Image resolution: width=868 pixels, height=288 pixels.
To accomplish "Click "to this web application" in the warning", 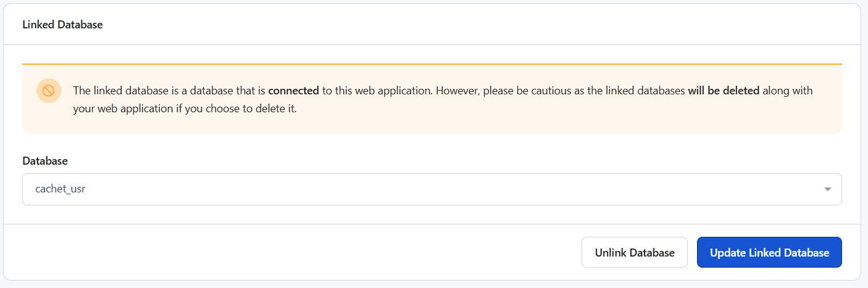I will 377,91.
